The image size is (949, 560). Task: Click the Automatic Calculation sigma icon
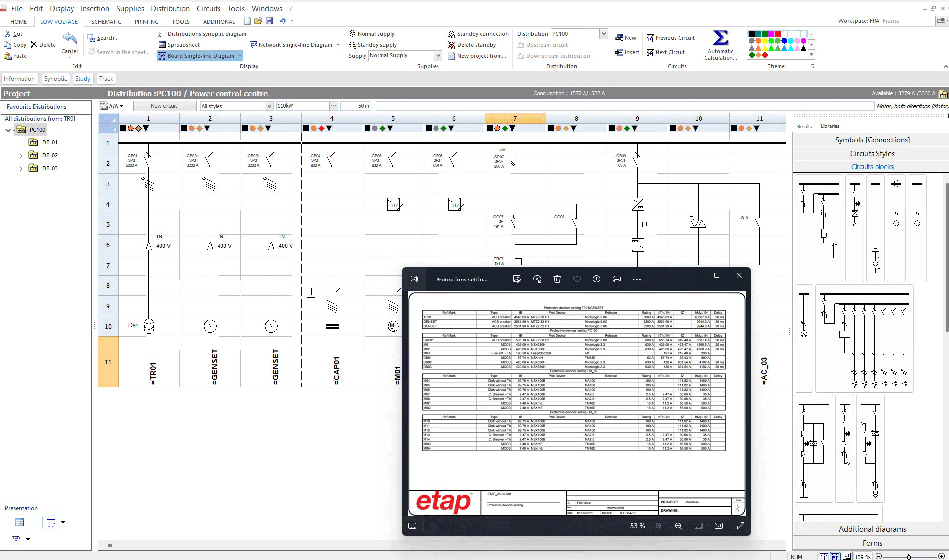coord(720,39)
